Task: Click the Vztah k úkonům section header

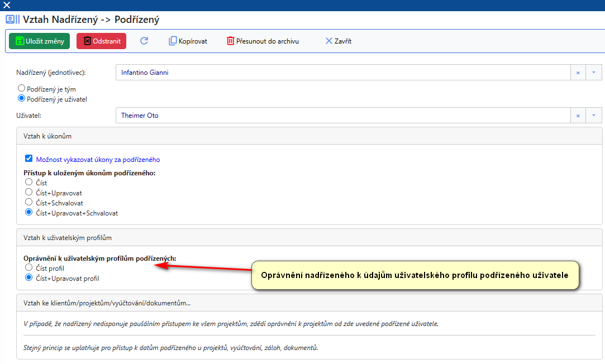Action: pos(47,136)
